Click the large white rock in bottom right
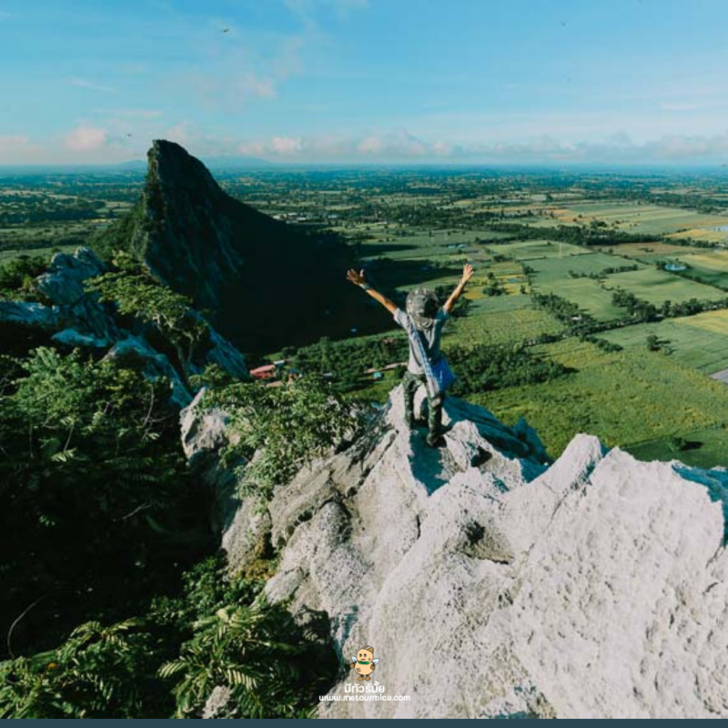Screen dimensions: 728x728 click(601, 582)
